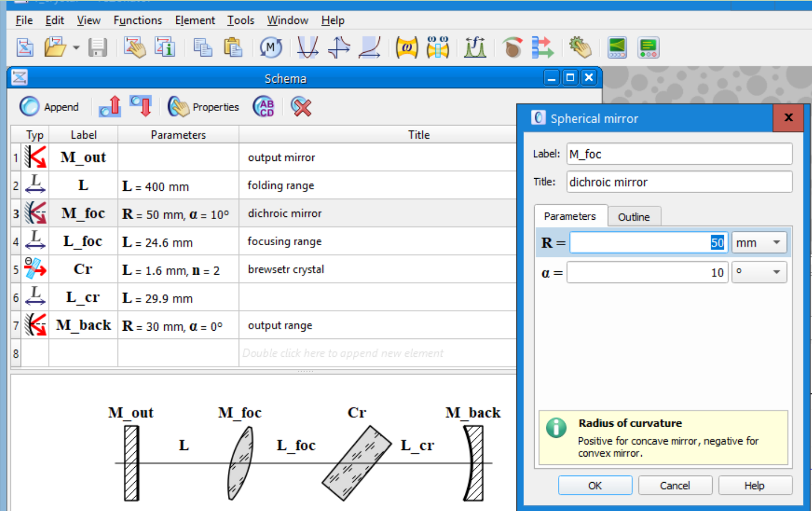This screenshot has width=812, height=511.
Task: Select the round-trip matrix (M) function
Action: click(x=271, y=47)
